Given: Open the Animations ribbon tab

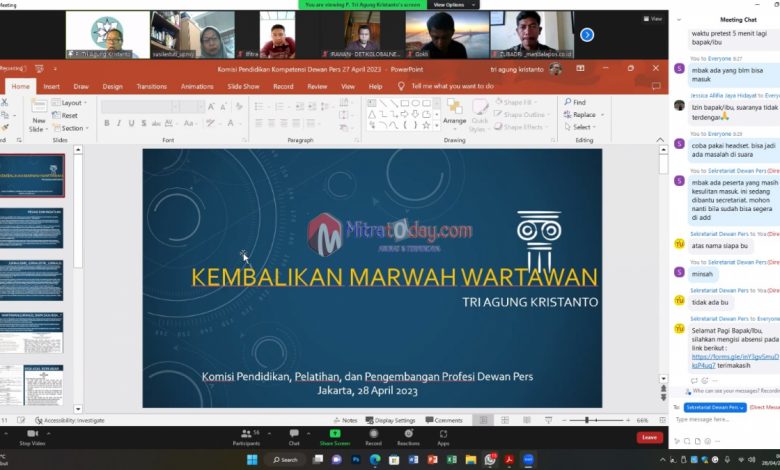Looking at the screenshot, I should [x=197, y=87].
